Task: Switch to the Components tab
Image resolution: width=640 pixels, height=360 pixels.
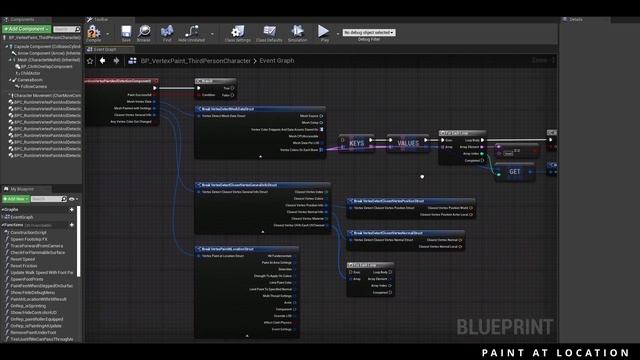Action: (26, 19)
